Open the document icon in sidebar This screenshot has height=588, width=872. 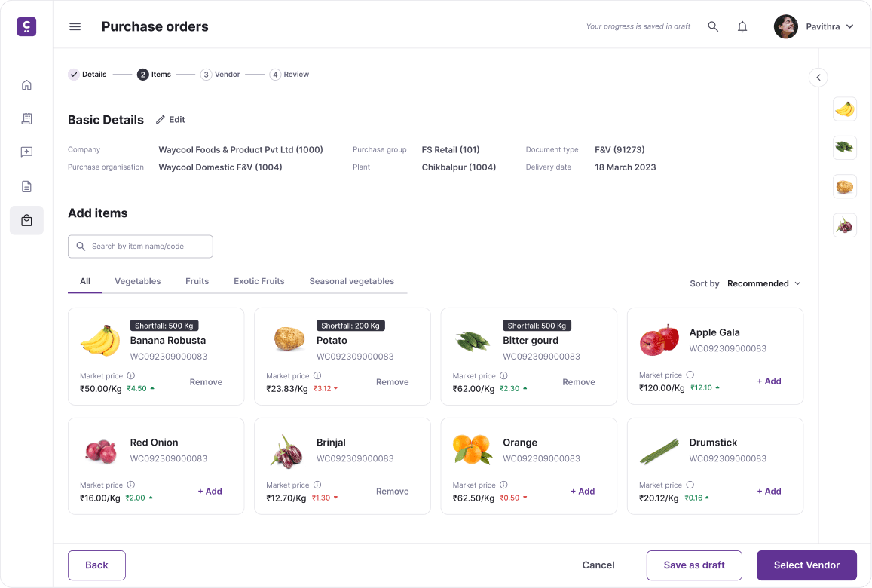(x=26, y=186)
